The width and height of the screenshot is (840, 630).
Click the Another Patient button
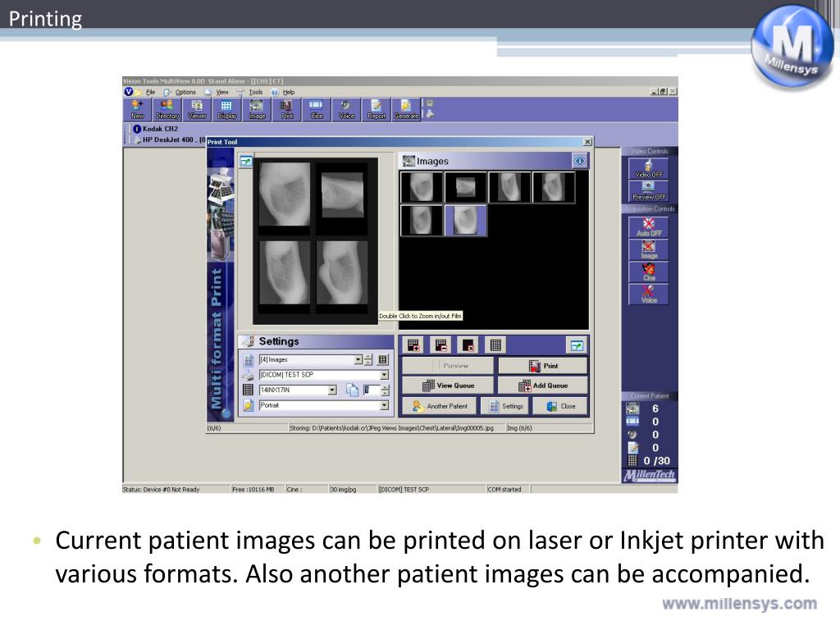440,407
